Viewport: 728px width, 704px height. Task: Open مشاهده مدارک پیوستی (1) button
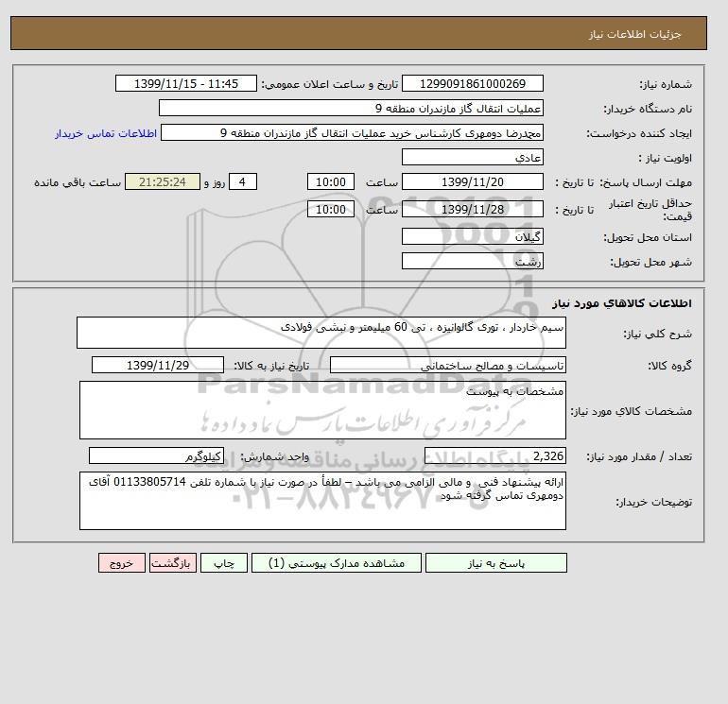pos(337,563)
